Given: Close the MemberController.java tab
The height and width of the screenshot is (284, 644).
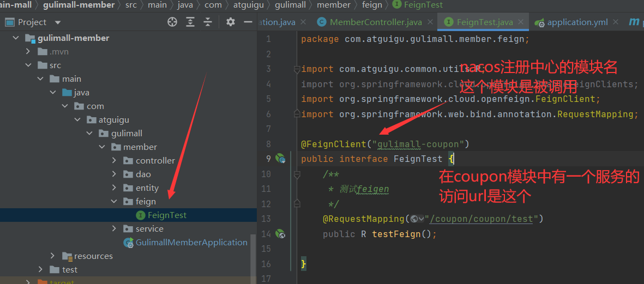Looking at the screenshot, I should pos(430,22).
